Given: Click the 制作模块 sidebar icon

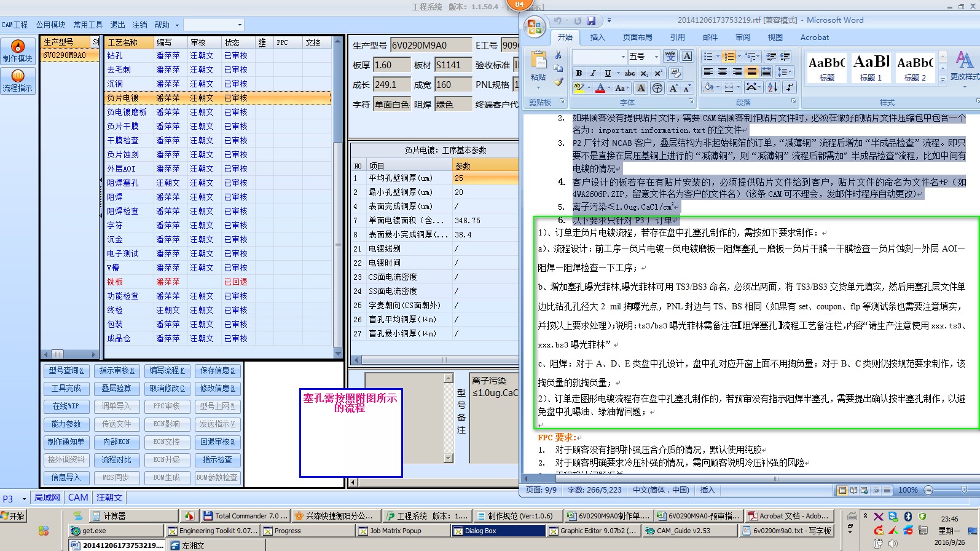Looking at the screenshot, I should [18, 51].
